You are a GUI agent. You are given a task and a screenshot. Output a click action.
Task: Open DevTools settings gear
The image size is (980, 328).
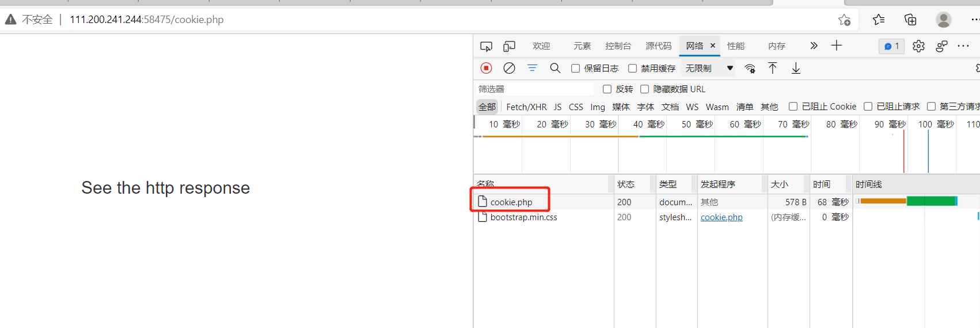coord(918,46)
